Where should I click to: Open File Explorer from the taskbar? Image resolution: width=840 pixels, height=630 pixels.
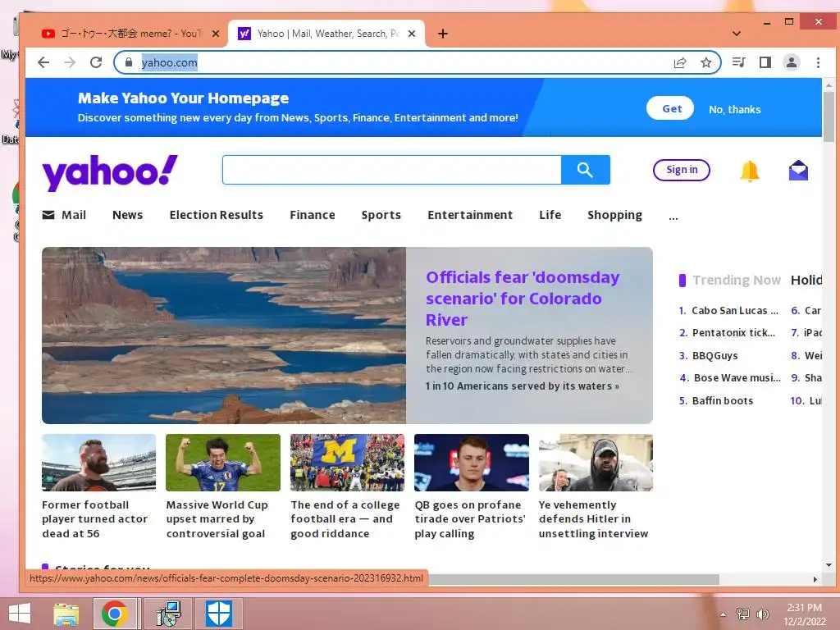[66, 614]
